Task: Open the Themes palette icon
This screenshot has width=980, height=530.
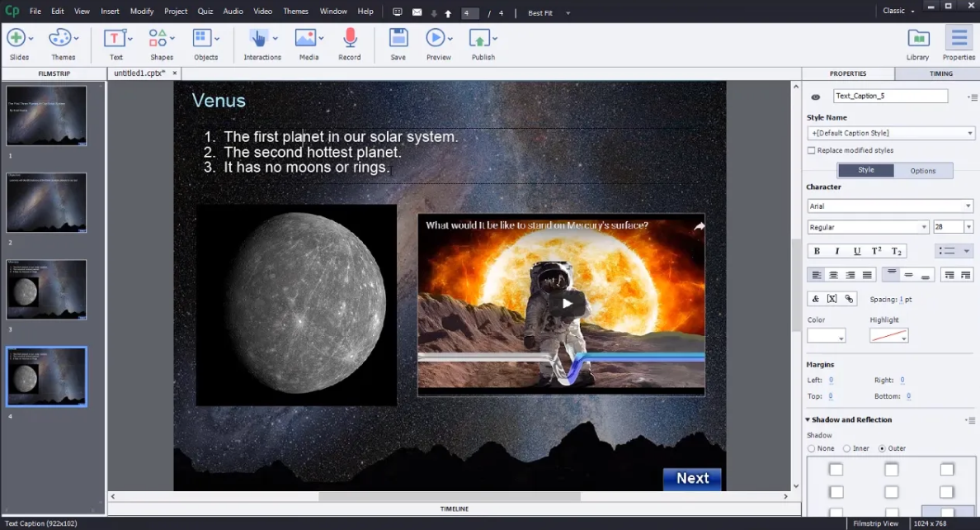Action: pyautogui.click(x=60, y=39)
